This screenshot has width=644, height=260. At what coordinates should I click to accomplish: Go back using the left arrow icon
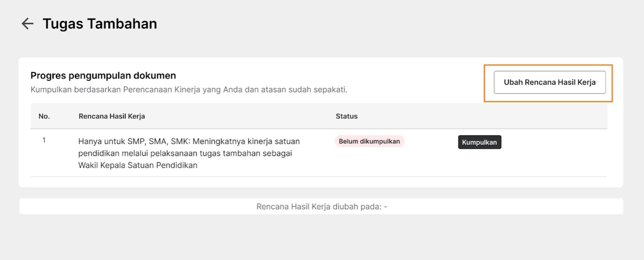click(28, 24)
